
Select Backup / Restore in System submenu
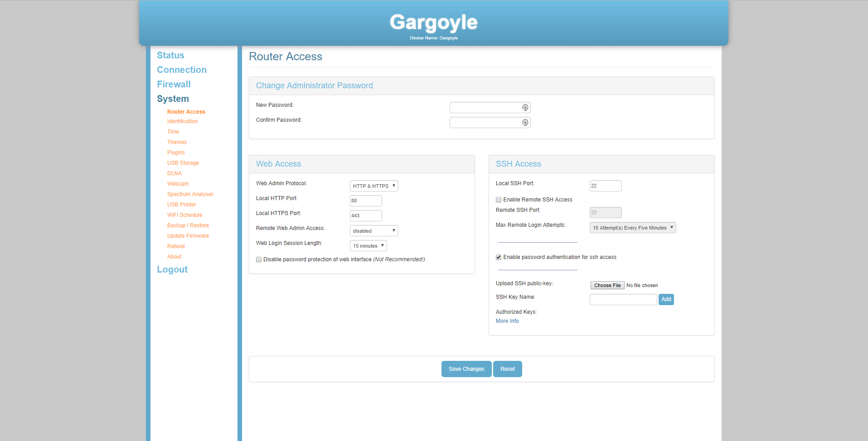188,225
